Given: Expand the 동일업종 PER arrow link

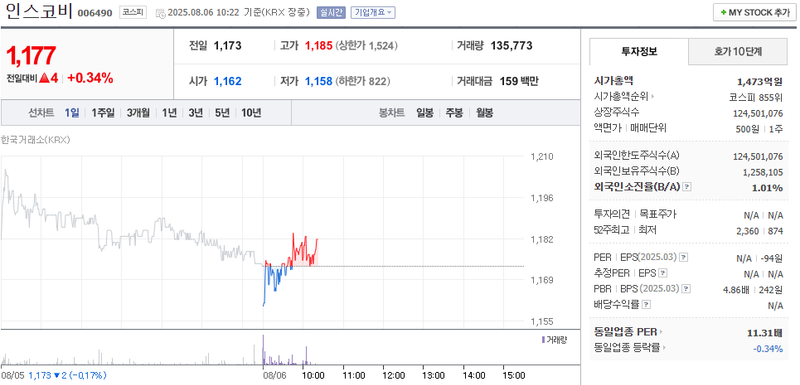Looking at the screenshot, I should coord(660,332).
